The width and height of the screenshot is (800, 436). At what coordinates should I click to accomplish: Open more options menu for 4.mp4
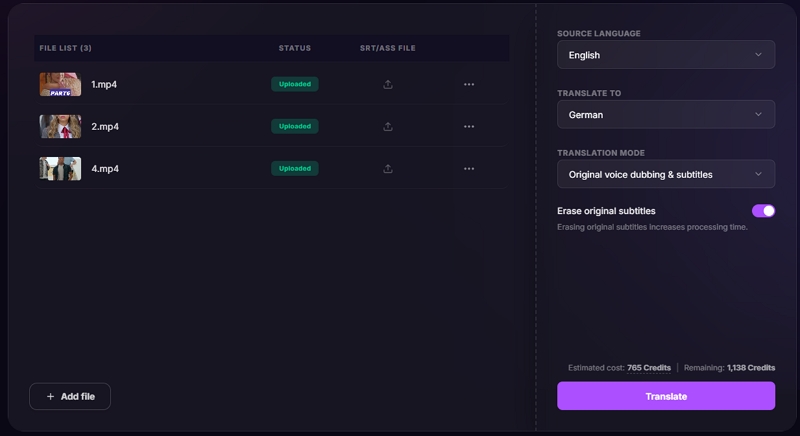click(469, 169)
